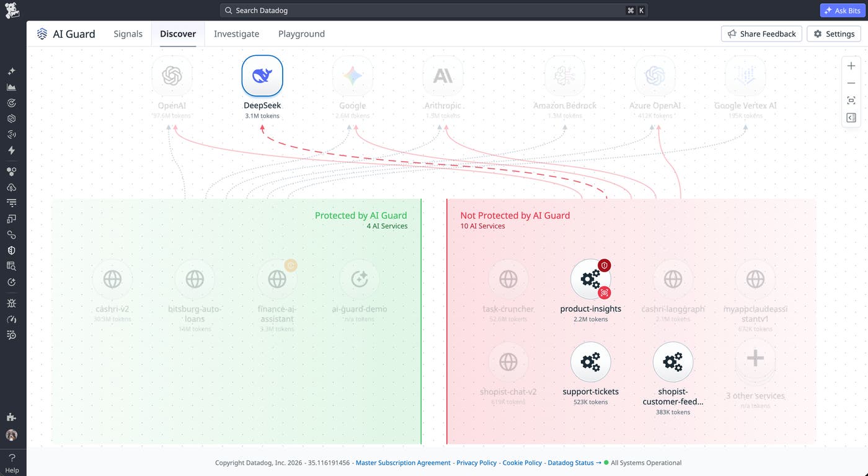Open the Privacy Policy link
Viewport: 868px width, 476px height.
477,462
